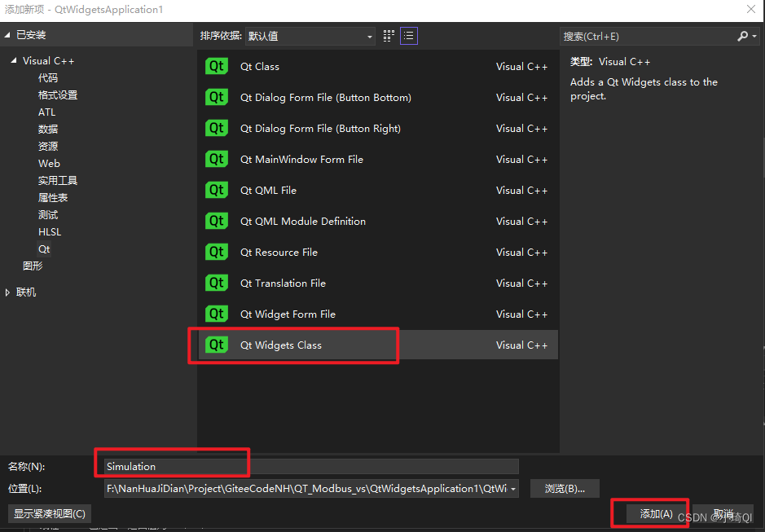
Task: Switch to the grid tile view icon
Action: [x=389, y=36]
